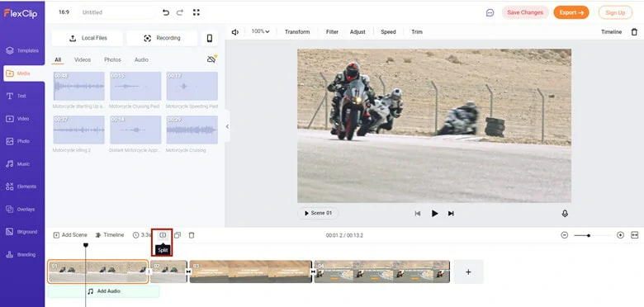Image resolution: width=644 pixels, height=307 pixels.
Task: Play the Scene 01 preview button
Action: (x=318, y=213)
